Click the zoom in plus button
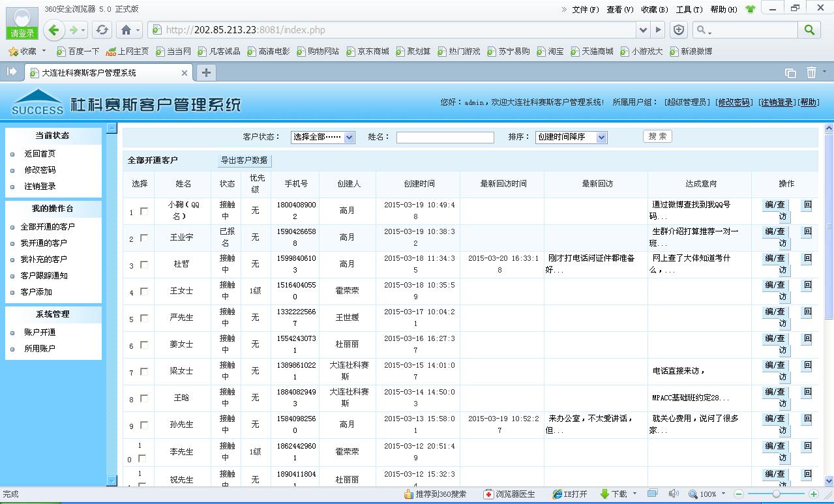The width and height of the screenshot is (834, 504). coord(814,494)
